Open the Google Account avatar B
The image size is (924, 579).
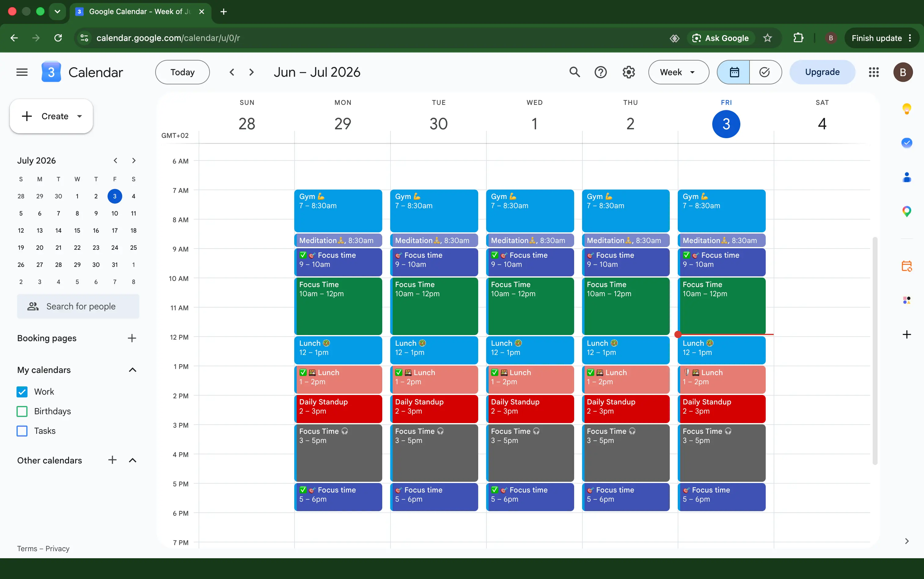coord(903,72)
